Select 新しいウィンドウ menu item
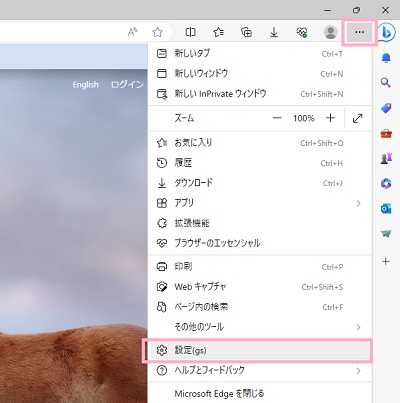 (260, 73)
